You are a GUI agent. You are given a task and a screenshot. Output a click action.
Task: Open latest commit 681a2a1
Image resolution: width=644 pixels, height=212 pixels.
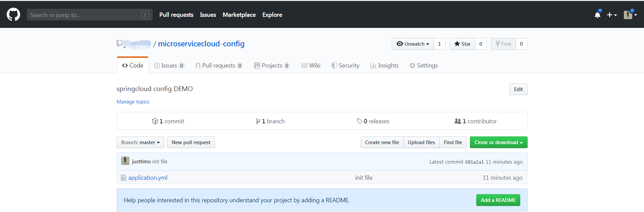(474, 162)
